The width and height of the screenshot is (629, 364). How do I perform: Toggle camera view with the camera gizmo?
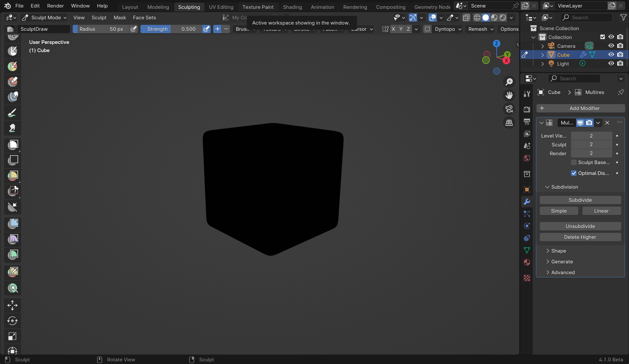click(x=509, y=109)
